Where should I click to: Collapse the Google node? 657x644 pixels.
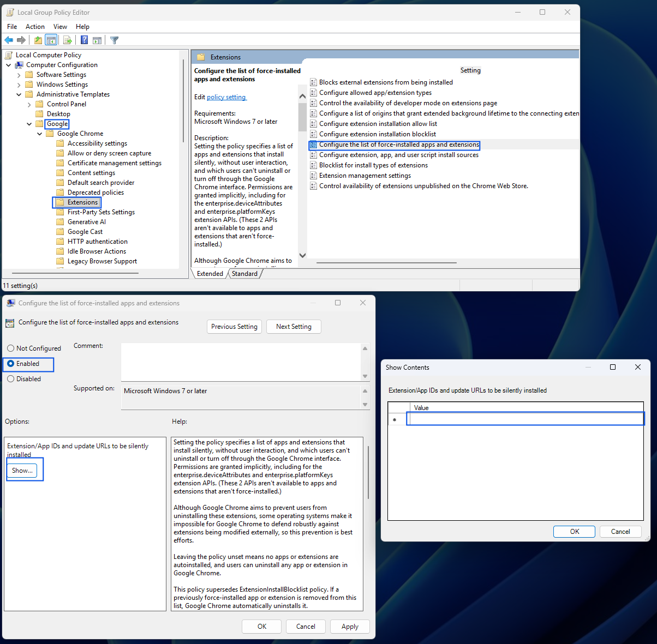click(29, 124)
